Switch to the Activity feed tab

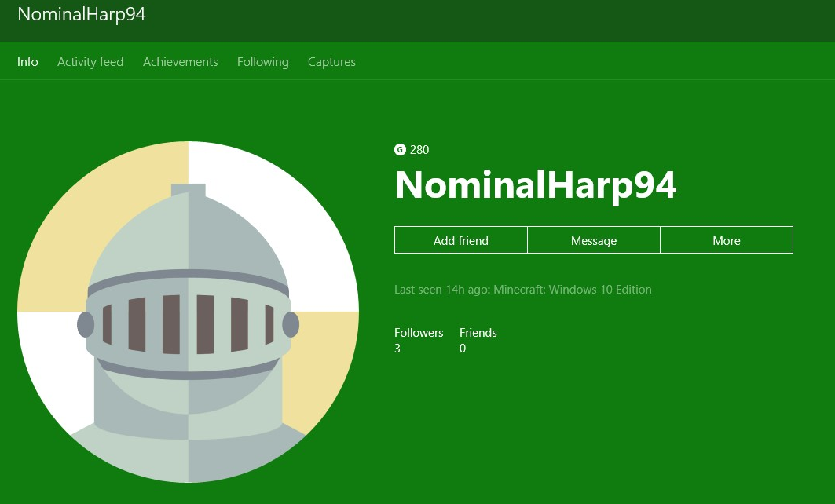[x=90, y=62]
